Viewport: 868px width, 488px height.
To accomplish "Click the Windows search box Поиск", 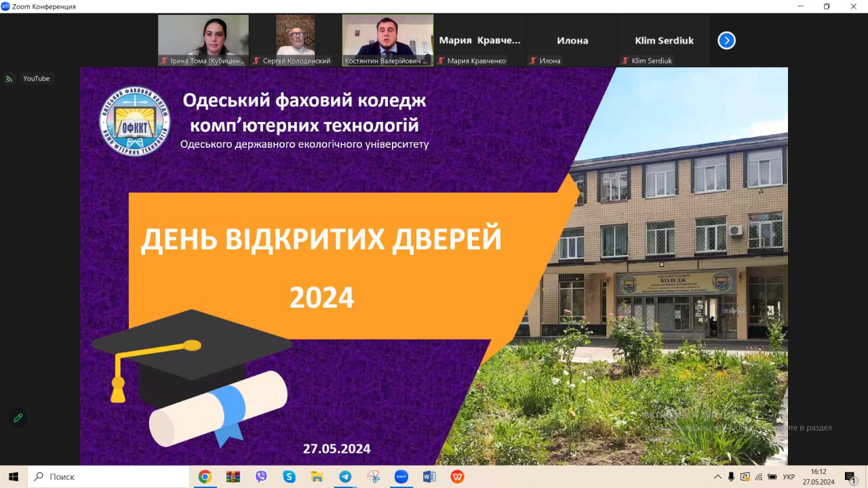I will tap(108, 476).
